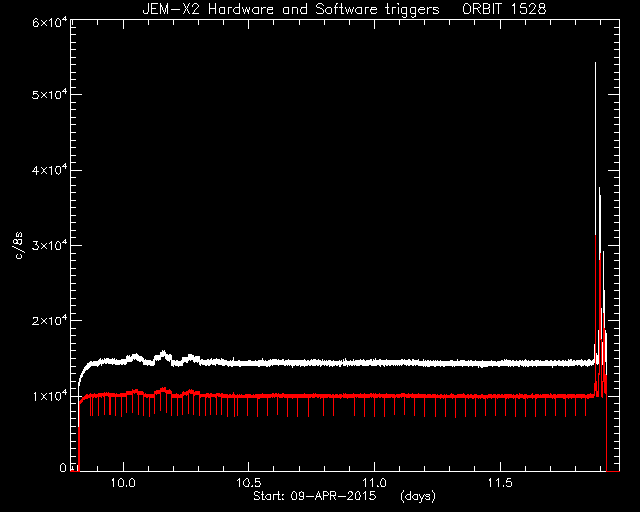Click the x-axis tick label '10.5'
Image resolution: width=640 pixels, height=512 pixels.
pyautogui.click(x=249, y=483)
